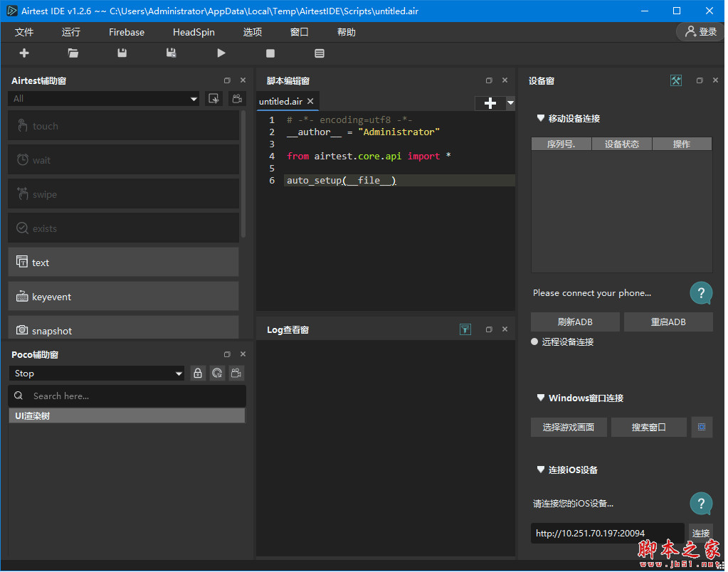Collapse the 移动设备连接 section

pyautogui.click(x=541, y=118)
